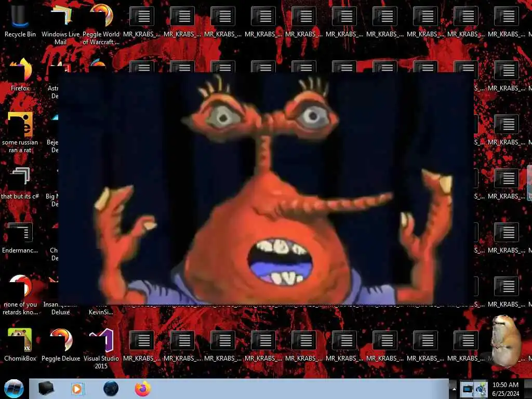
Task: Open the ChomikBox desktop shortcut
Action: [20, 345]
